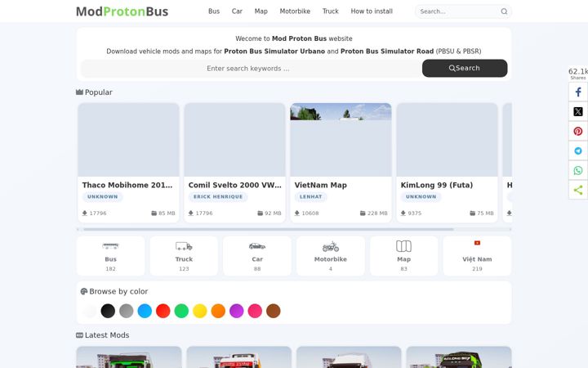Click the dark Search button
The image size is (588, 368).
(465, 68)
